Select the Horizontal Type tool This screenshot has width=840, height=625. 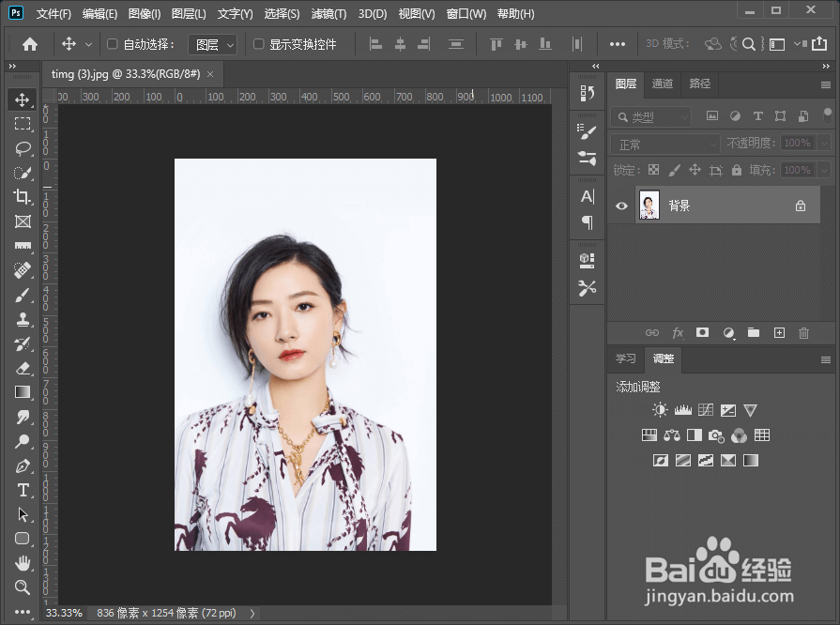pos(22,490)
